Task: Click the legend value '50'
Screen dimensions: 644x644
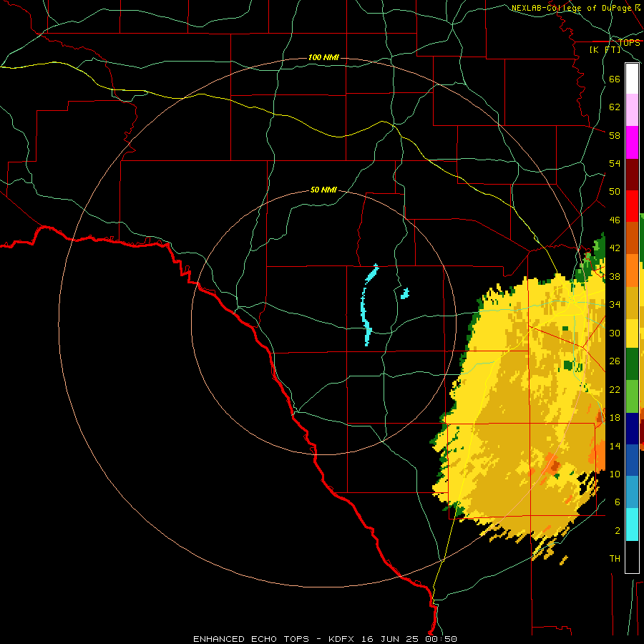Action: (x=615, y=192)
